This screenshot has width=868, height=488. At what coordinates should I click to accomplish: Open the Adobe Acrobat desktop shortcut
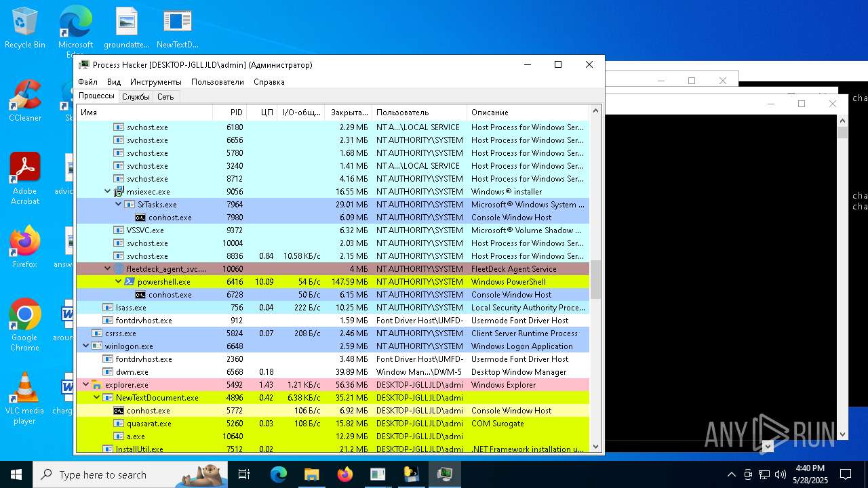[x=25, y=179]
